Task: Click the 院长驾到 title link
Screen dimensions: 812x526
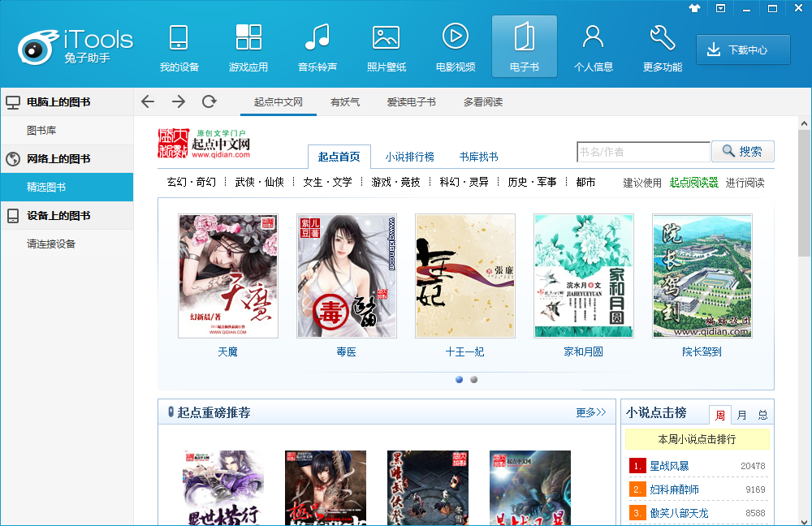Action: coord(702,352)
